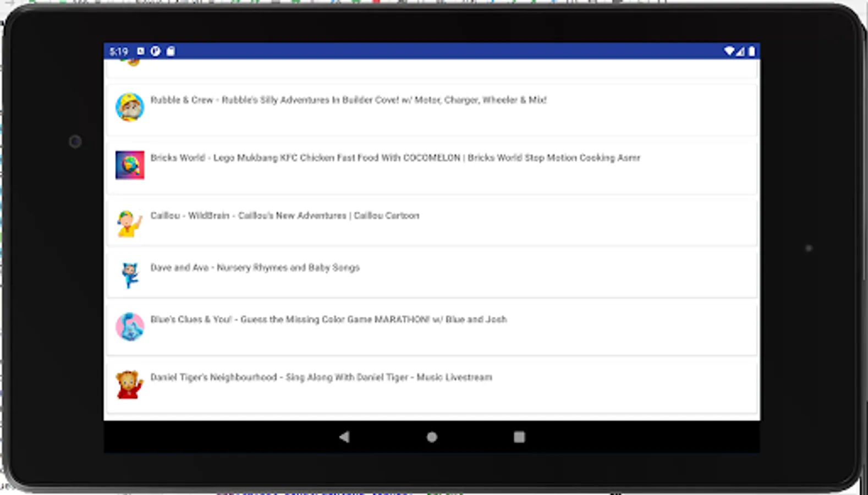Tap the Bricks World channel icon
868x495 pixels.
click(130, 165)
